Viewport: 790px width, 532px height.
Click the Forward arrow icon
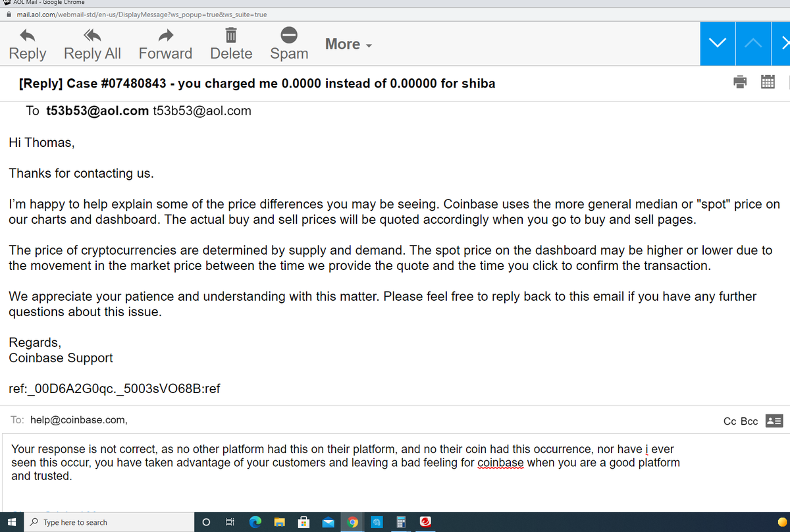tap(166, 35)
